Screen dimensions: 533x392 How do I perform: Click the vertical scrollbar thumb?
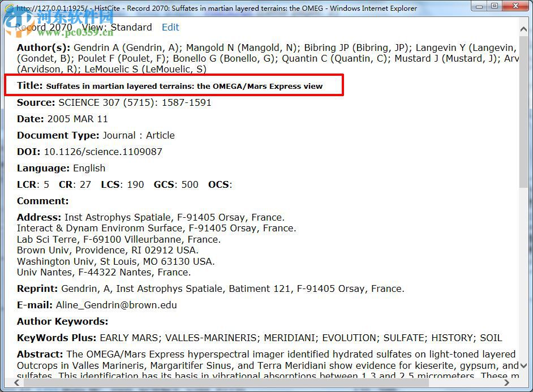tap(523, 111)
